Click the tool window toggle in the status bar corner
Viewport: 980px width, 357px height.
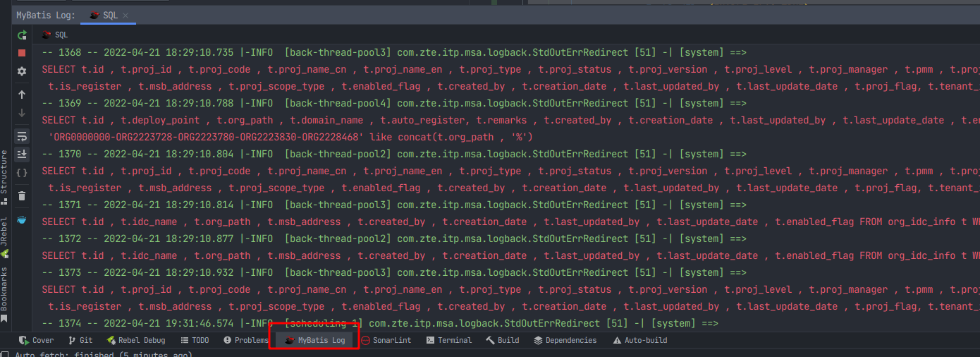point(5,354)
